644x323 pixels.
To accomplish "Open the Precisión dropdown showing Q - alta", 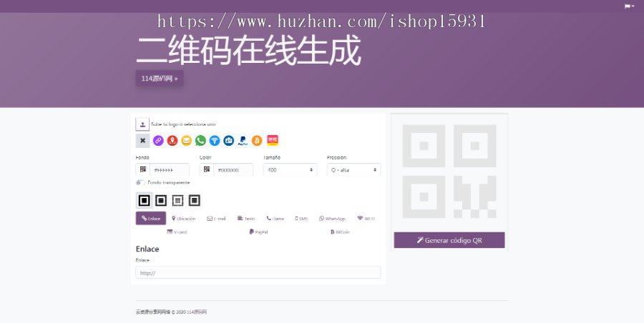I will click(353, 169).
